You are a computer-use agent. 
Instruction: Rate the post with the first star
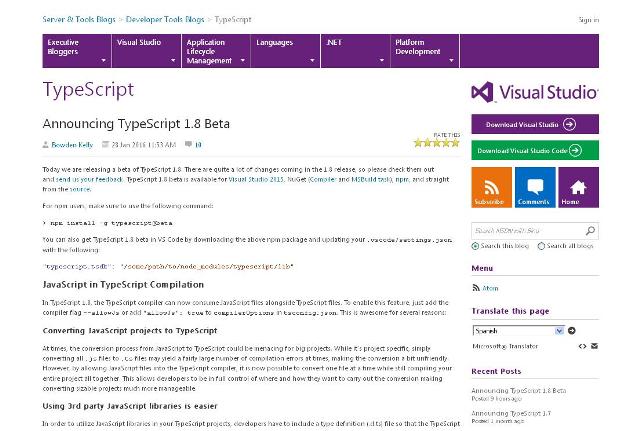[418, 143]
